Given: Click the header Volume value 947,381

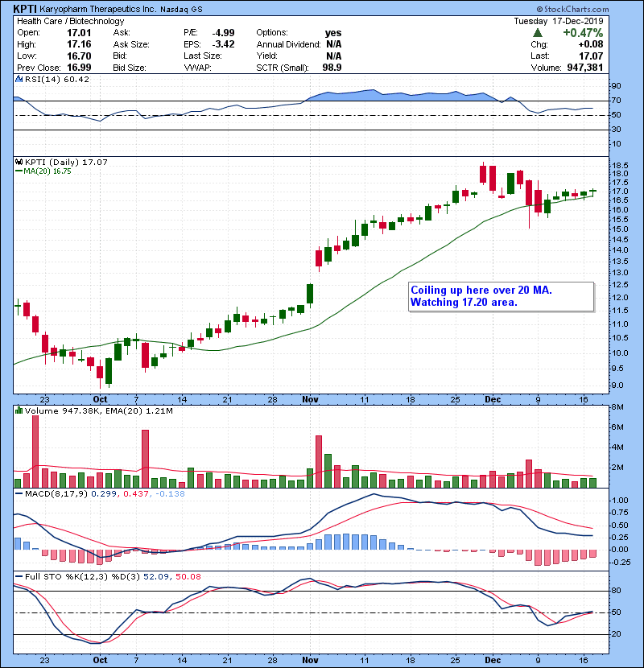Looking at the screenshot, I should coord(585,68).
